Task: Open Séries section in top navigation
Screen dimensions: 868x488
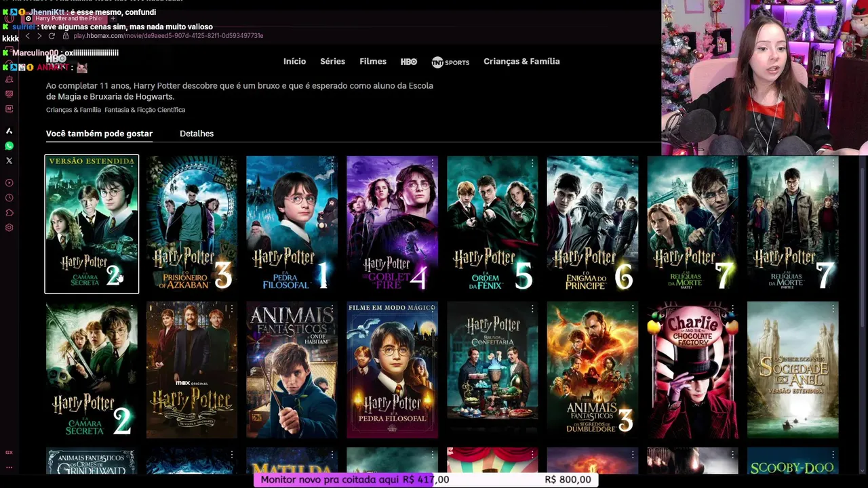Action: (x=332, y=61)
